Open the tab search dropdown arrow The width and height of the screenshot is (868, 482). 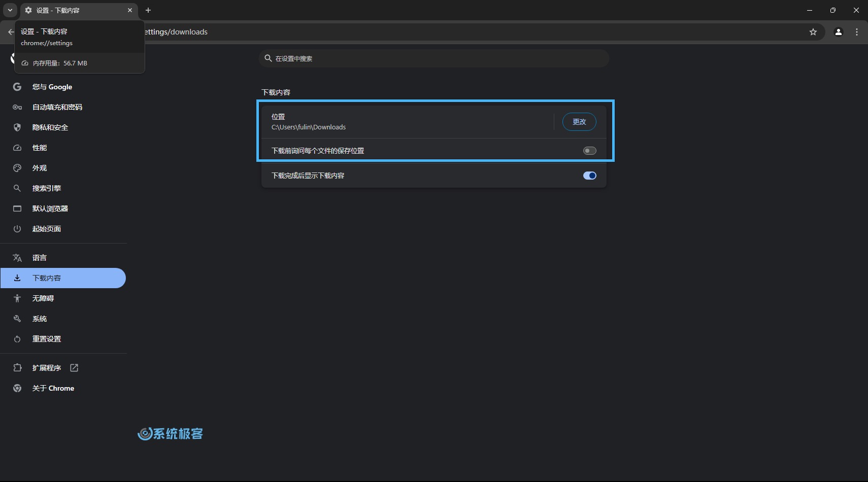(x=10, y=10)
